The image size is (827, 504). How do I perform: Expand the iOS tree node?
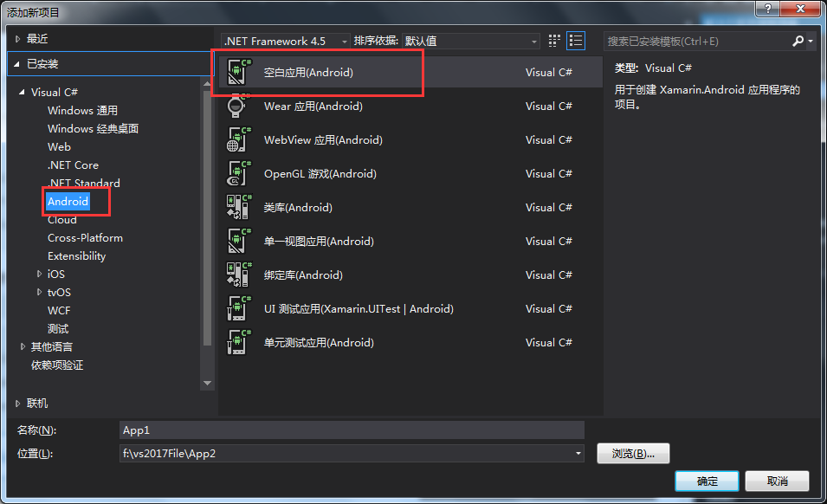click(39, 274)
